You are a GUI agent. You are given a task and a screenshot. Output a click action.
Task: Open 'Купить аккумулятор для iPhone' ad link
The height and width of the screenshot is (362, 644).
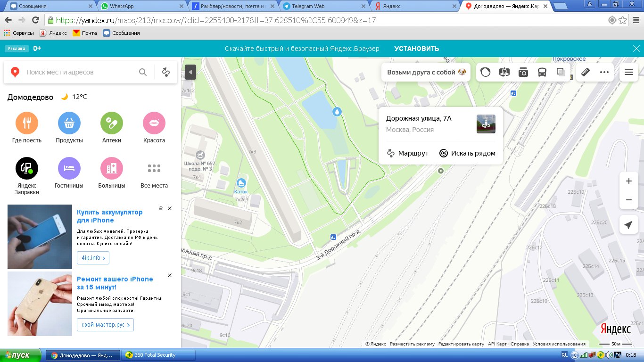pyautogui.click(x=109, y=216)
